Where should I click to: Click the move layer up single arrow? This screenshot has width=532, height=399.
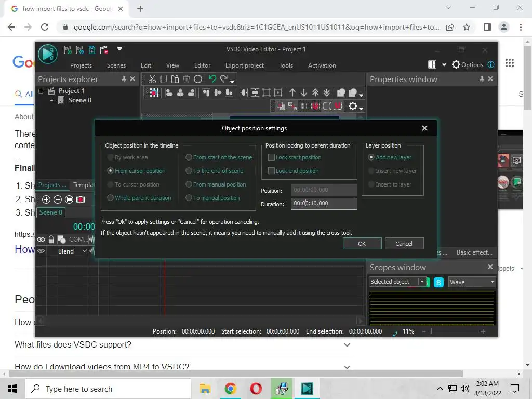pyautogui.click(x=292, y=92)
